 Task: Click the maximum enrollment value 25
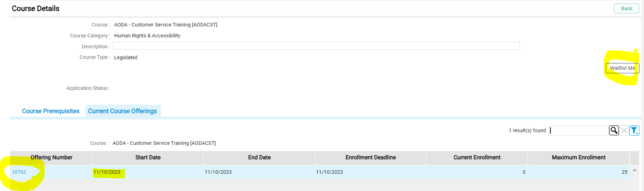625,172
